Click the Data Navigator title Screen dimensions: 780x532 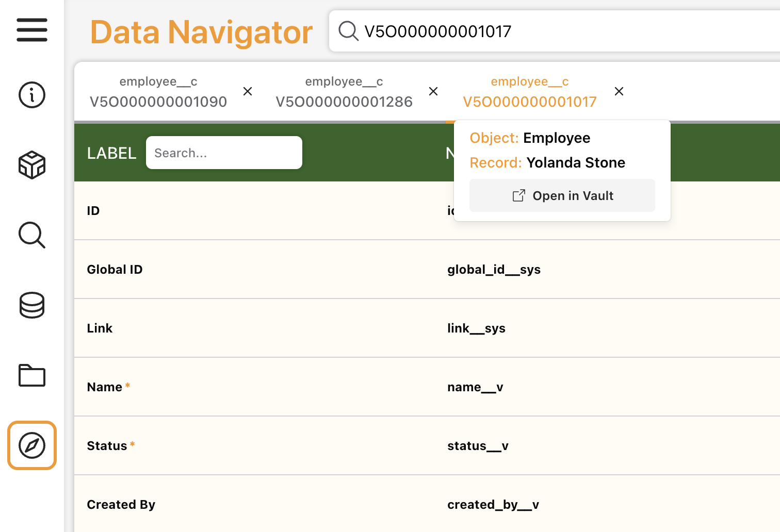click(x=201, y=32)
